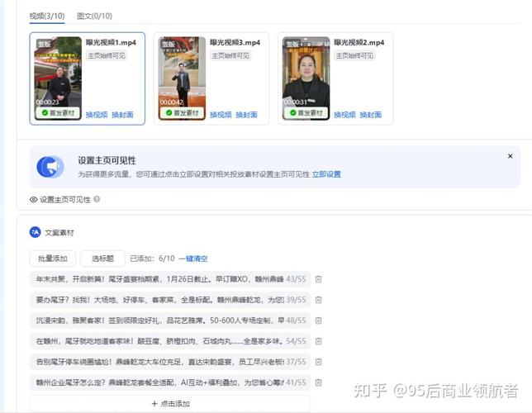Viewport: 532px width, 413px height.
Task: Switch to the 视频(3/10) tab
Action: 47,16
